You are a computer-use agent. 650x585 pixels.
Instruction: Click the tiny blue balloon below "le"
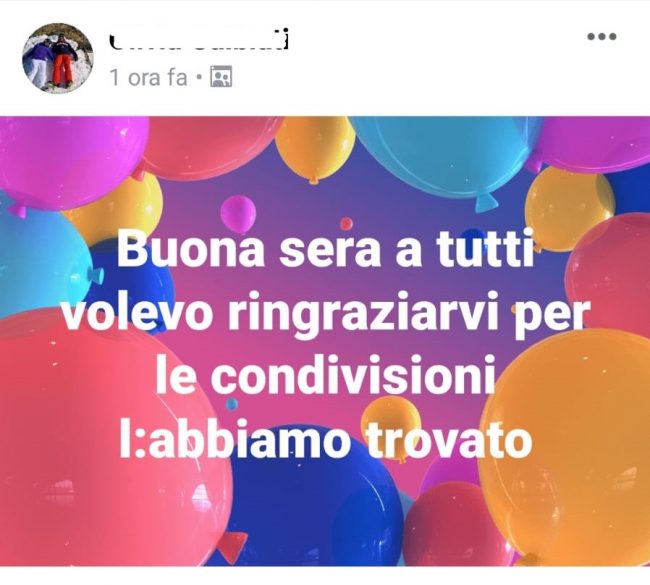(232, 403)
